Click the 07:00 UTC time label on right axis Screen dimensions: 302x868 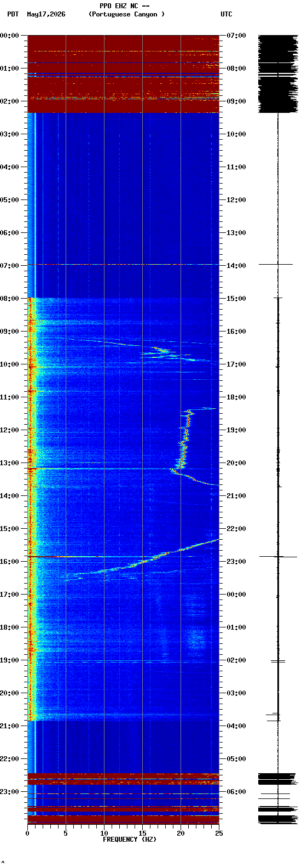tap(236, 36)
